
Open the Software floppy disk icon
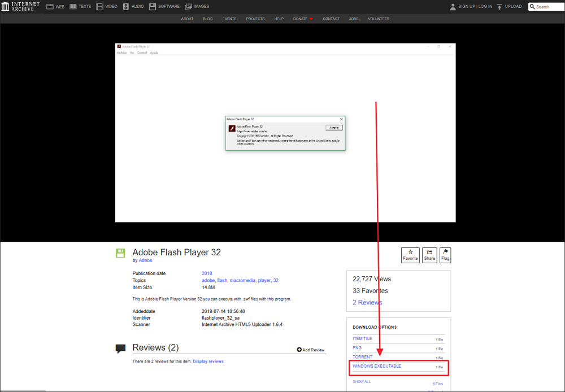click(x=153, y=7)
